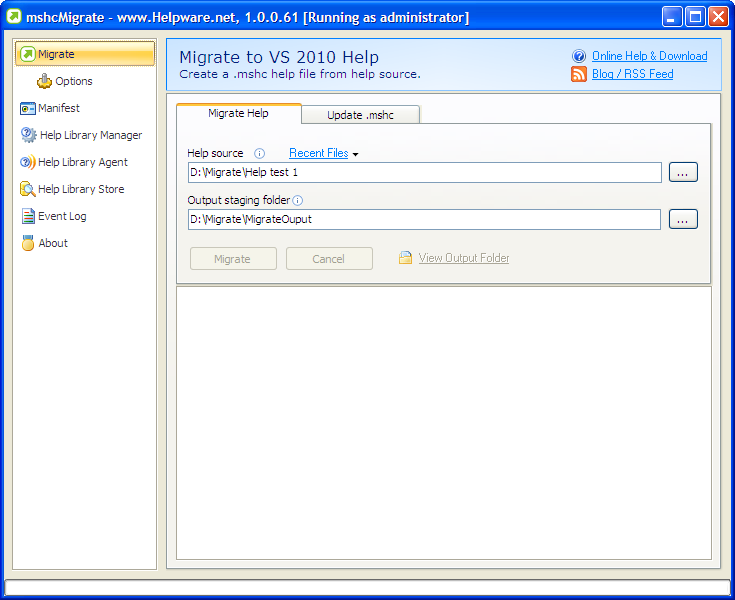Click the About medal icon
The width and height of the screenshot is (735, 600).
point(28,243)
